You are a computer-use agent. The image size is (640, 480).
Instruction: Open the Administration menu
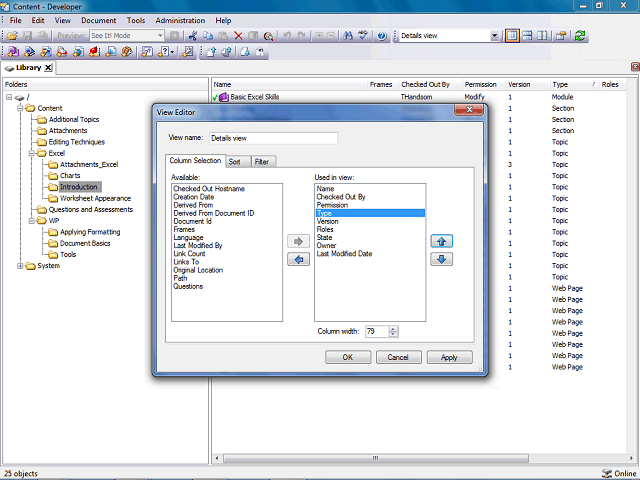[180, 20]
